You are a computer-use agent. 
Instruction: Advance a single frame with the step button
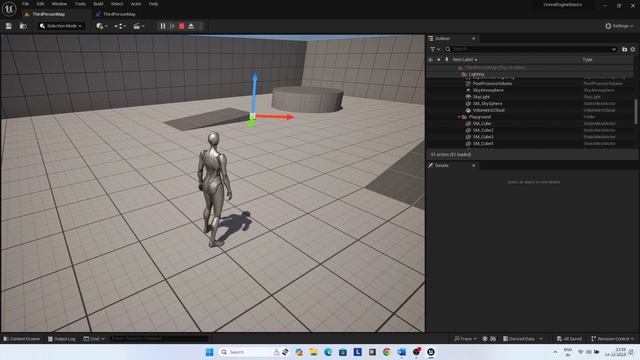[x=172, y=26]
